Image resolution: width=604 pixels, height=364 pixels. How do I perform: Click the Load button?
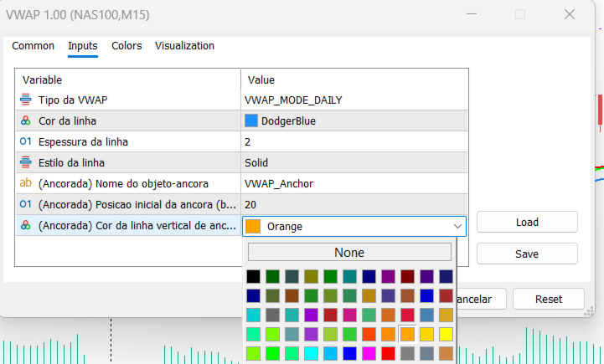click(x=527, y=222)
